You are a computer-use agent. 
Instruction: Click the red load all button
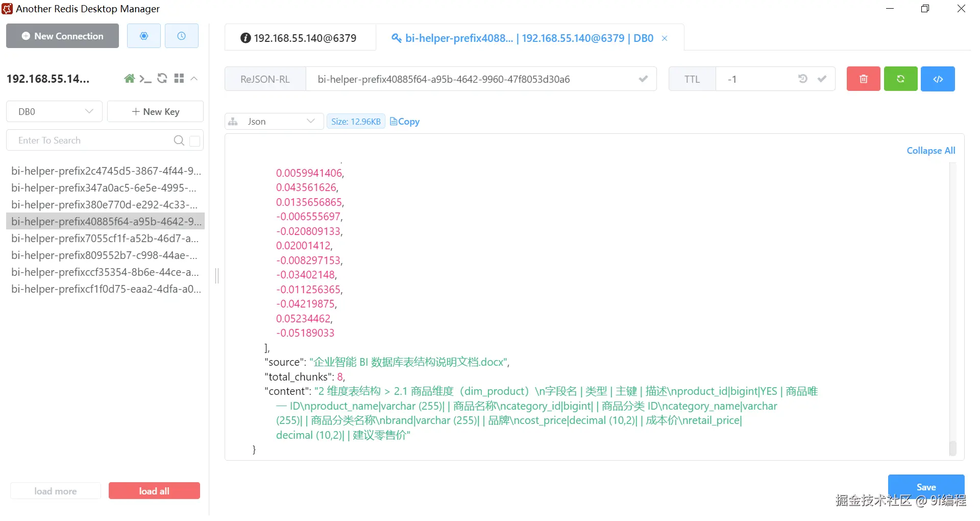coord(154,491)
